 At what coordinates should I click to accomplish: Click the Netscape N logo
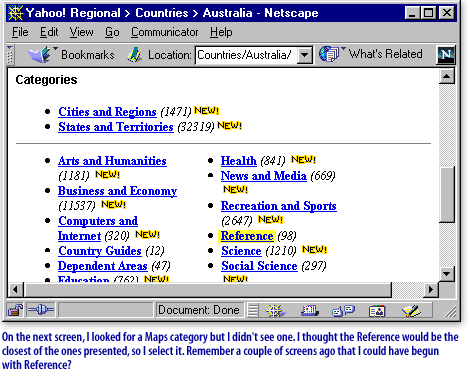tap(446, 55)
